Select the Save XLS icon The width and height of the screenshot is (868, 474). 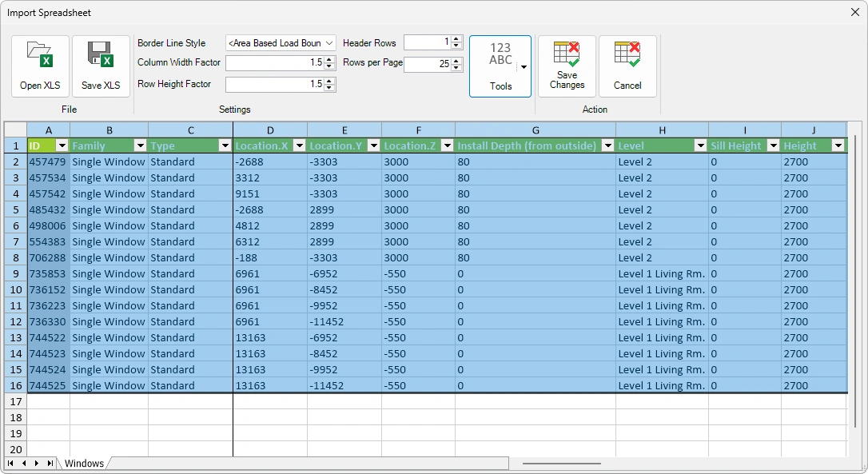click(101, 64)
